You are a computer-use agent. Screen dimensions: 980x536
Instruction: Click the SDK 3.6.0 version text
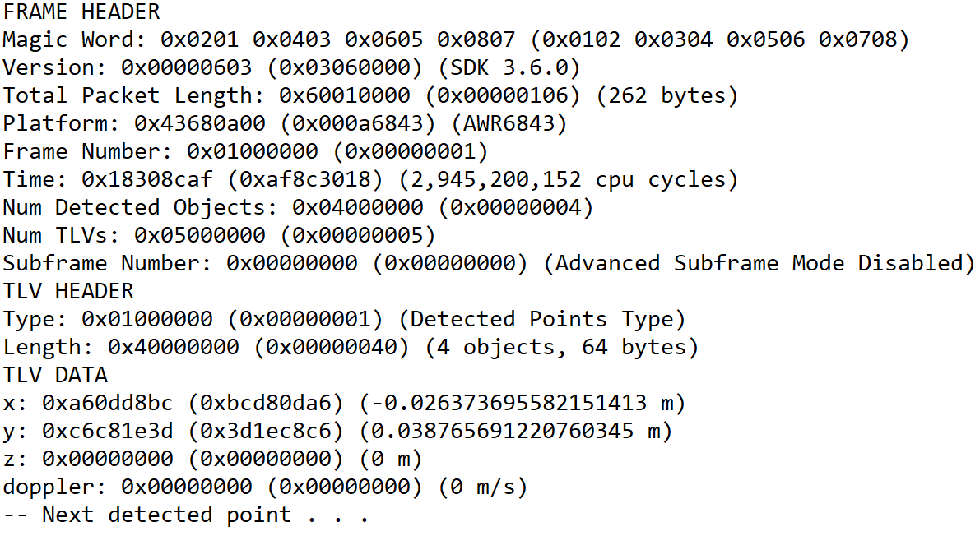coord(509,67)
